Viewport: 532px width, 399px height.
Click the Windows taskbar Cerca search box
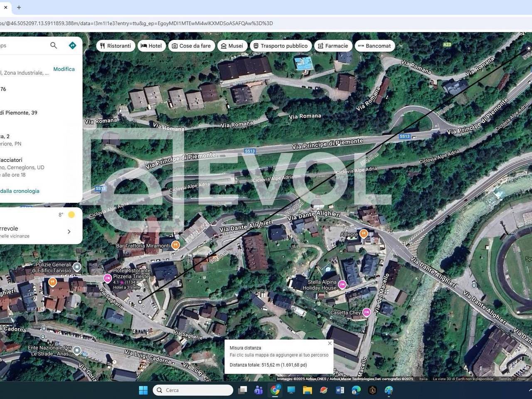pos(193,390)
